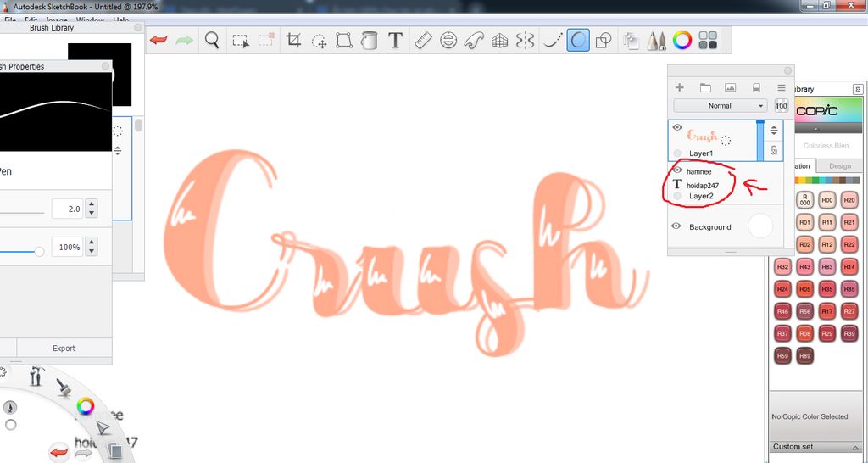This screenshot has height=463, width=868.
Task: Click the Brush Library scrollbar
Action: (x=138, y=126)
